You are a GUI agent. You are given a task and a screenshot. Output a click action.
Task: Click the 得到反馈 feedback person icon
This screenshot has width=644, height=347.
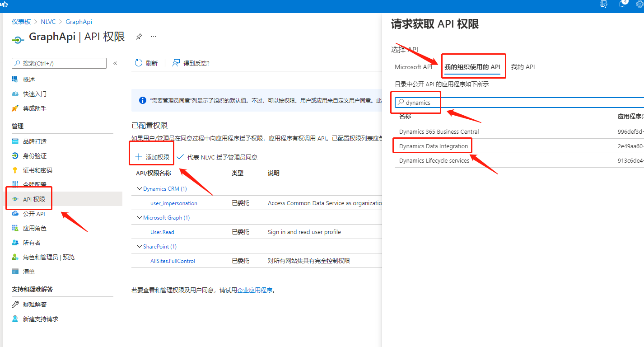176,63
